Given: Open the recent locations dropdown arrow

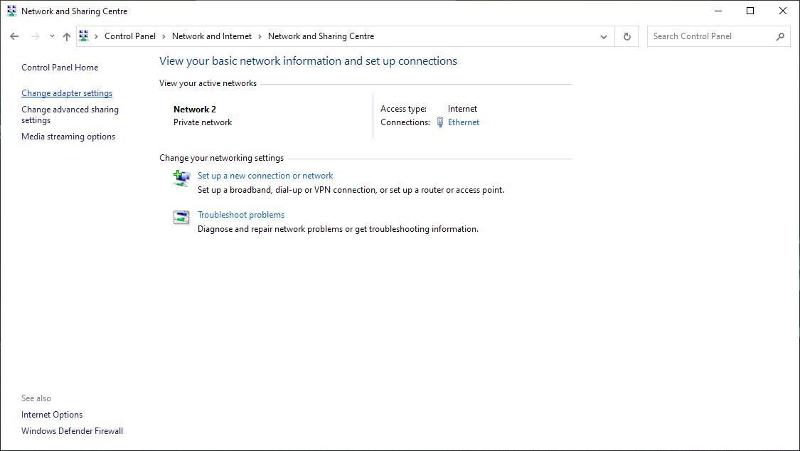Looking at the screenshot, I should coord(52,36).
